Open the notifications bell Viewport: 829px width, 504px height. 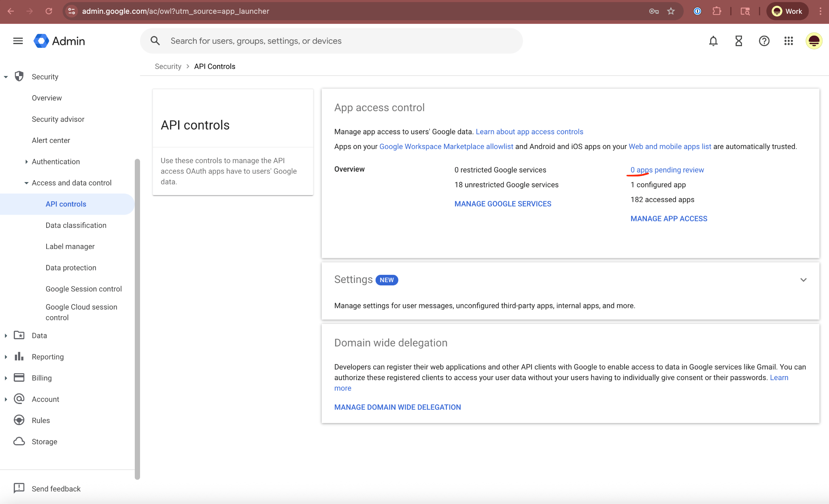pos(713,41)
